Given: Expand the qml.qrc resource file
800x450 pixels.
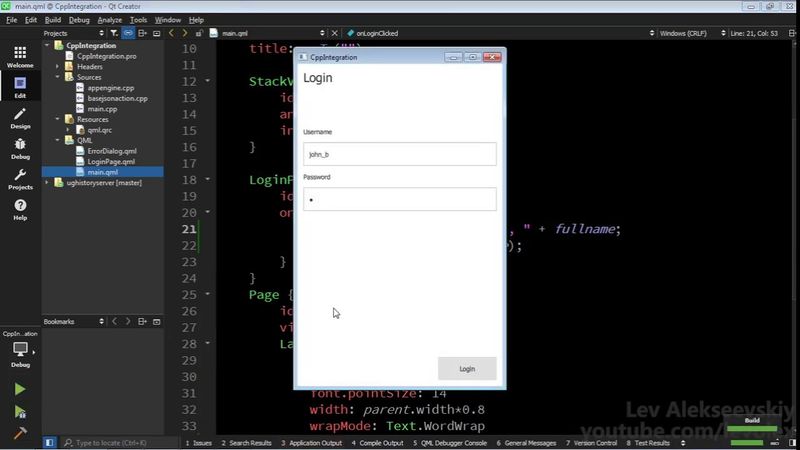Looking at the screenshot, I should point(68,130).
